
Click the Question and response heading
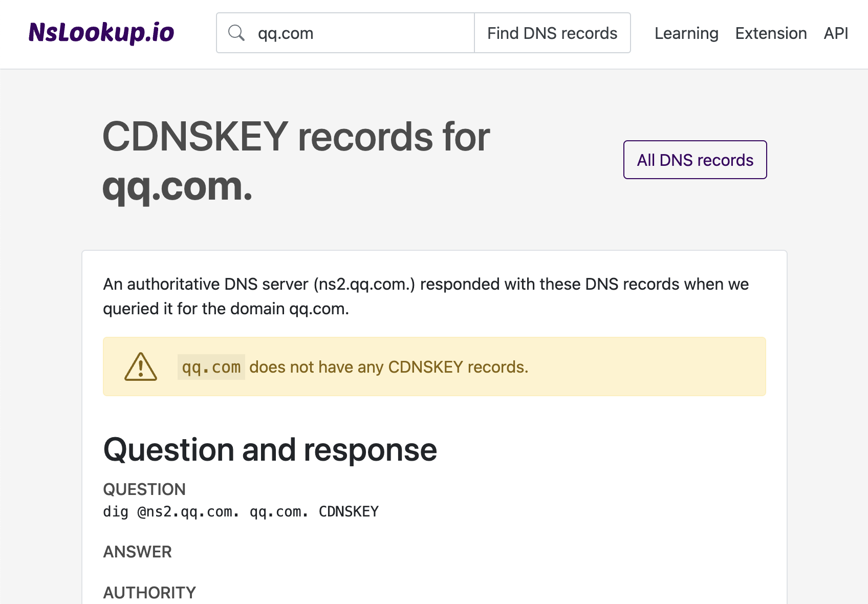(270, 449)
